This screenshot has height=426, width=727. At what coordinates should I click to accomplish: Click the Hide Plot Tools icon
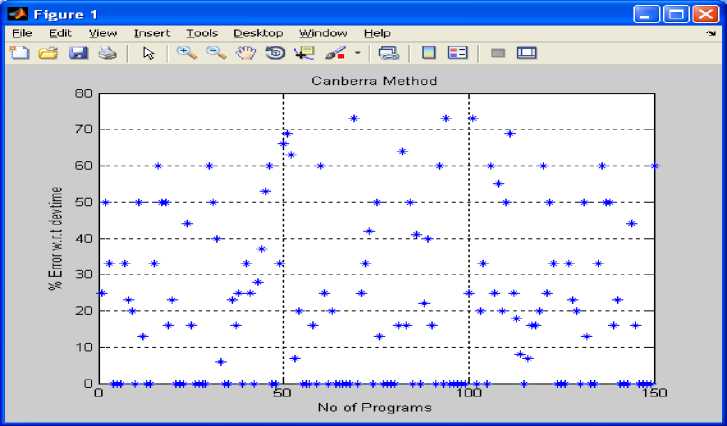pyautogui.click(x=498, y=53)
